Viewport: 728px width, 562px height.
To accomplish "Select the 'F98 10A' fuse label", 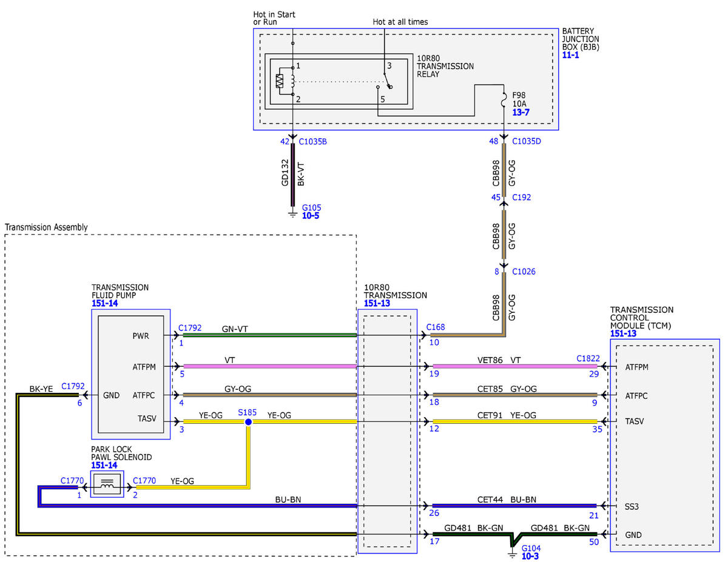I will [519, 100].
